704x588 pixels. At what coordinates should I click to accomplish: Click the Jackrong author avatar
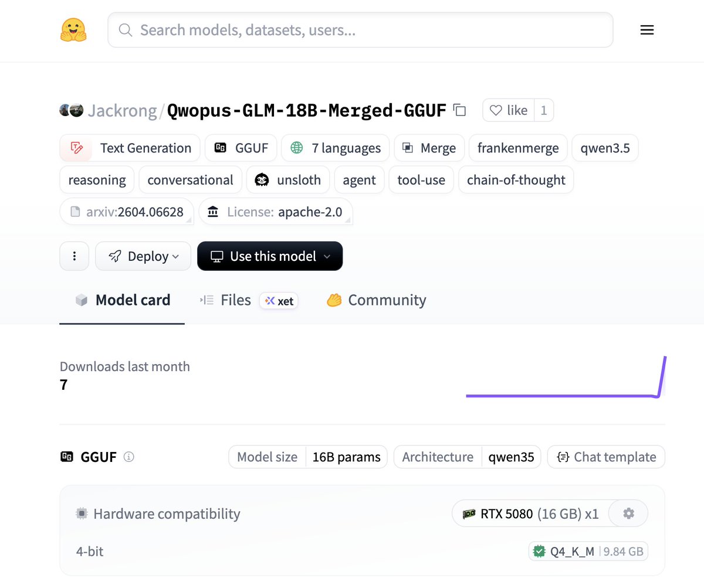coord(72,110)
